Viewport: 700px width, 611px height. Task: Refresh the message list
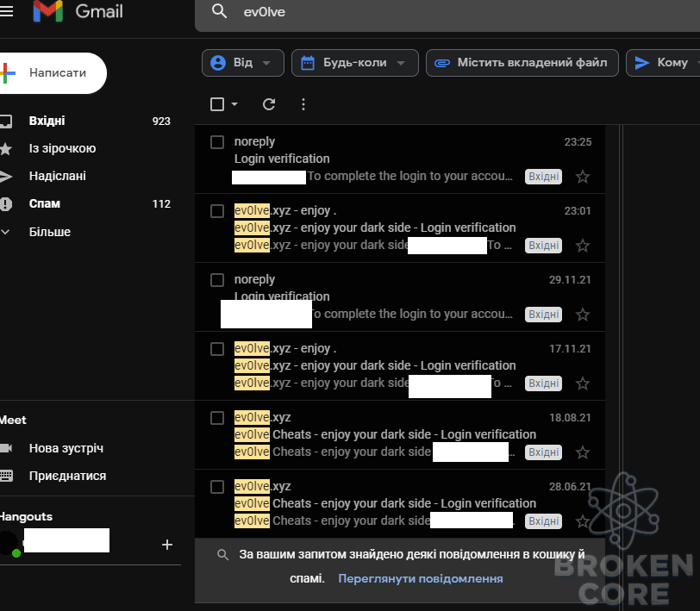(x=269, y=104)
